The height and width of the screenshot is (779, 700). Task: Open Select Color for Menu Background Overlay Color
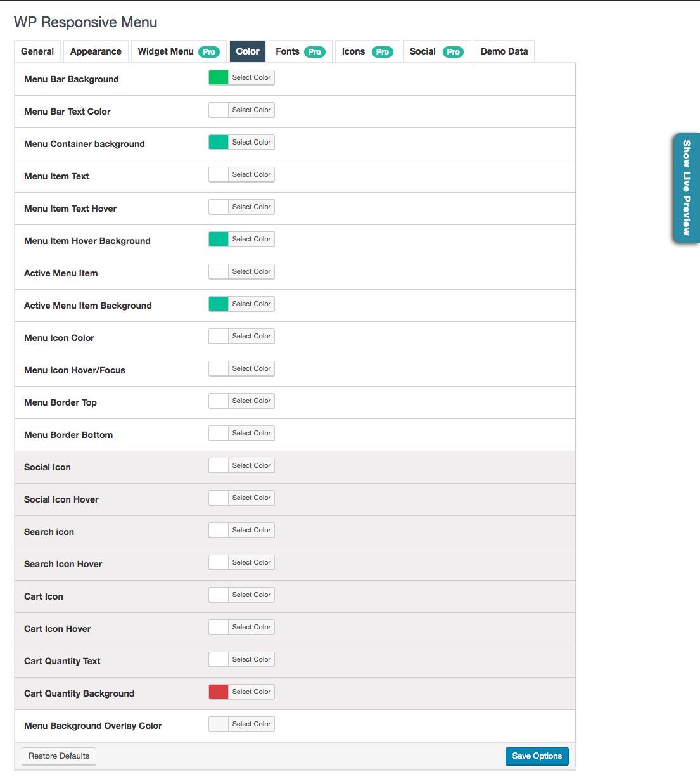pyautogui.click(x=251, y=724)
